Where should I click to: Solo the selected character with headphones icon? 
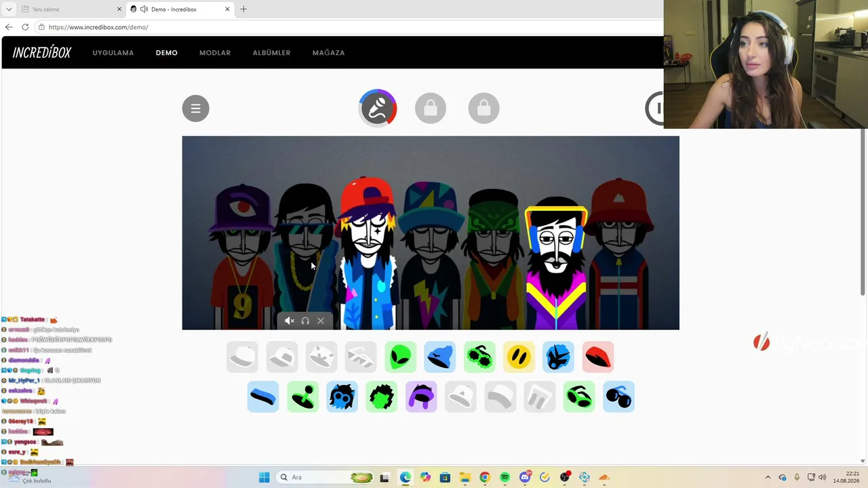coord(305,321)
